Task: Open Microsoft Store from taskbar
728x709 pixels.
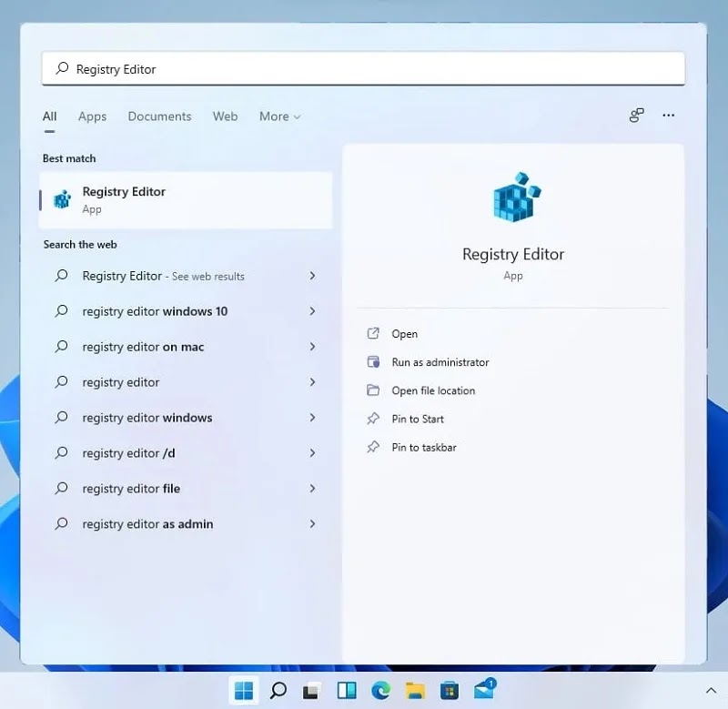Action: click(x=449, y=691)
